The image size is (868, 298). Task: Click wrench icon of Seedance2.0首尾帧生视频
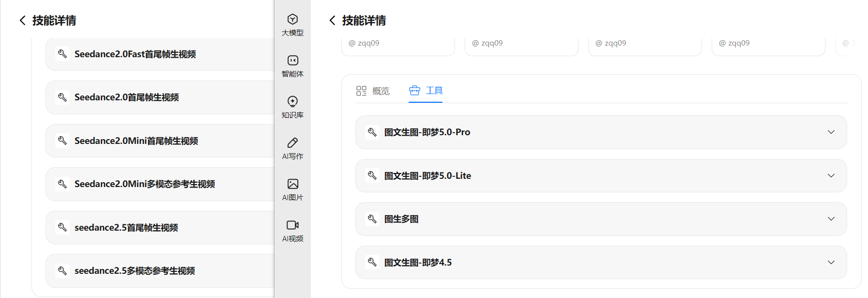tap(62, 97)
